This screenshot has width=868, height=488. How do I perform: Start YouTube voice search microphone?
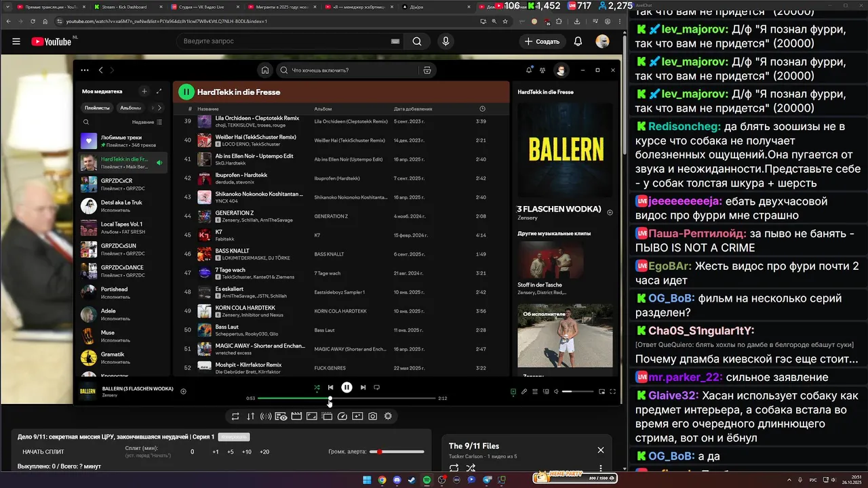point(446,41)
